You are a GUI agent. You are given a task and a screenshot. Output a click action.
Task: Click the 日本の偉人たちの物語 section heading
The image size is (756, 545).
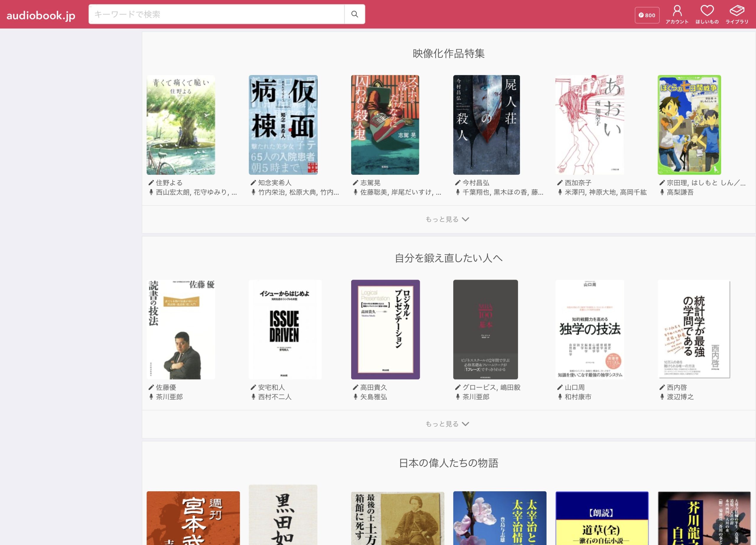pos(449,463)
